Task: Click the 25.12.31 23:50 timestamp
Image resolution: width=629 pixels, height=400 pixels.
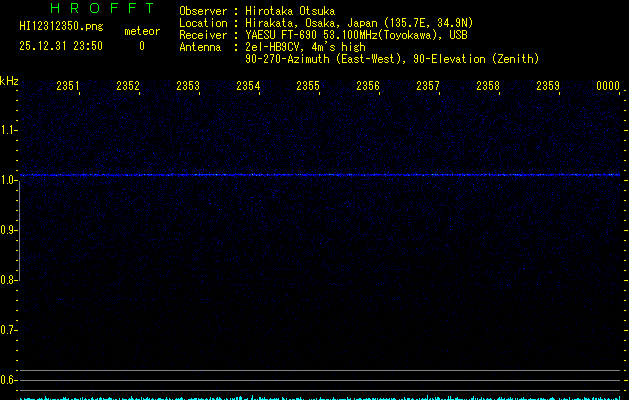Action: tap(61, 46)
